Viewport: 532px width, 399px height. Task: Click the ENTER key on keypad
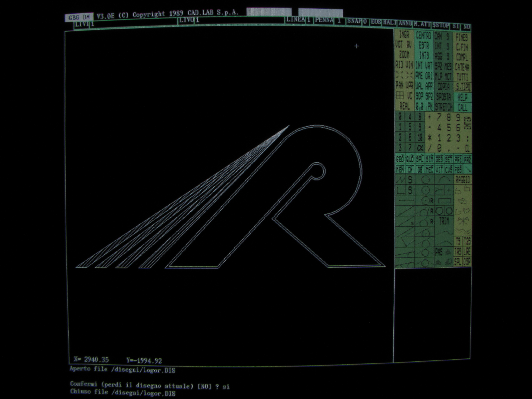tap(468, 123)
